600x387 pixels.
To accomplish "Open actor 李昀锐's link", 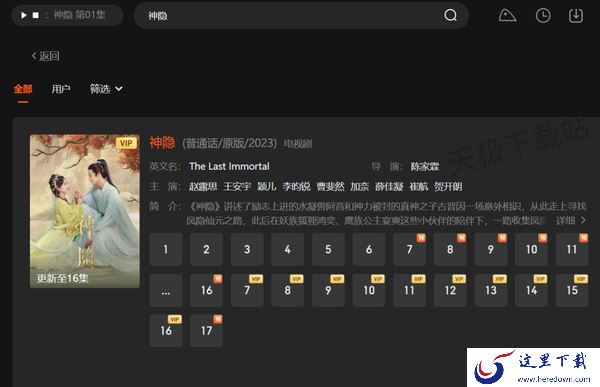I will (x=296, y=186).
